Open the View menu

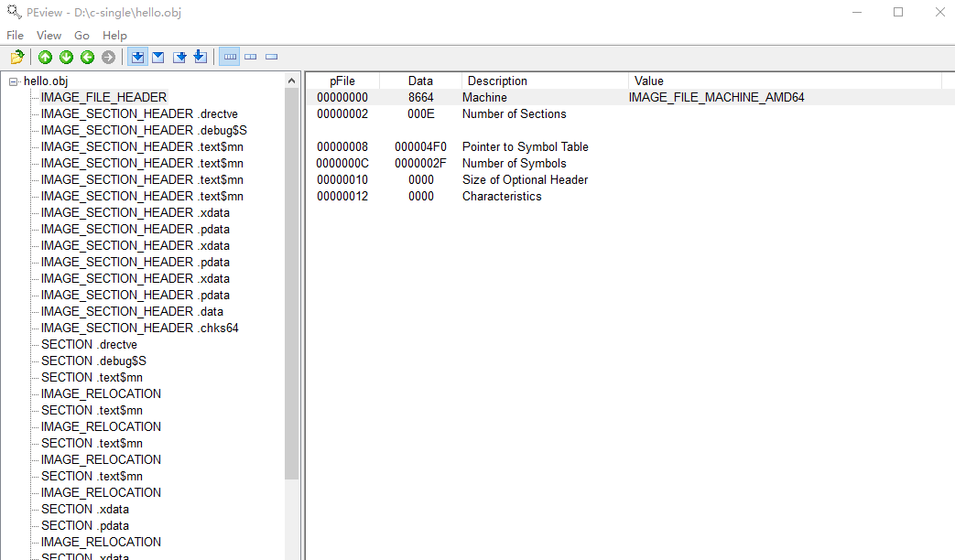point(49,35)
